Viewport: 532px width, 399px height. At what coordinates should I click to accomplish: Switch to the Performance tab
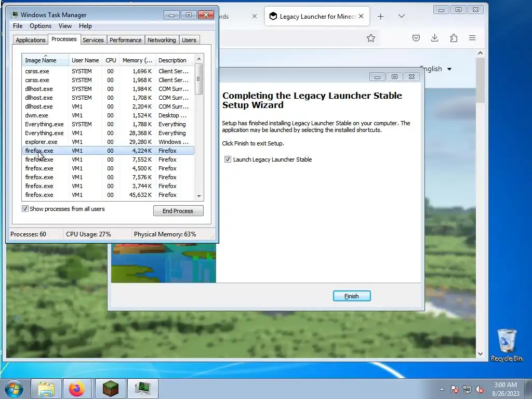(125, 40)
